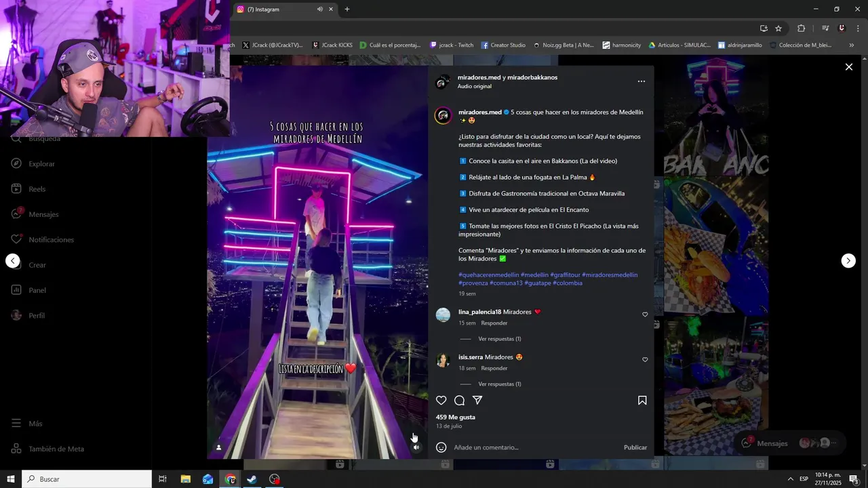Mute the Instagram tab audio icon
This screenshot has height=488, width=868.
tap(319, 9)
